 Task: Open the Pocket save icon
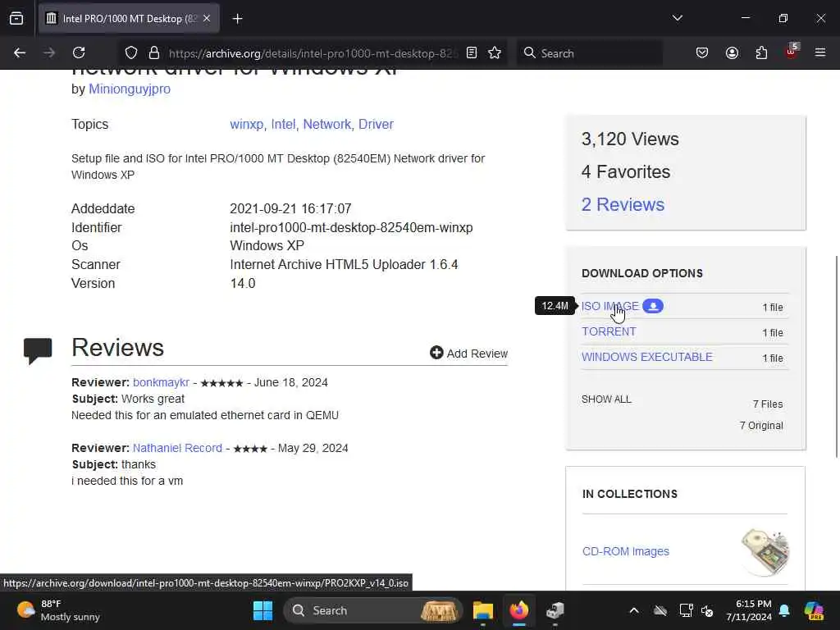[702, 53]
